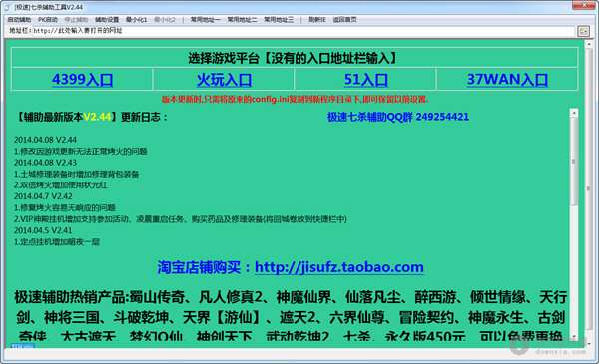Click log line 2014.04.08 V2.44
599x364 pixels.
pos(45,140)
